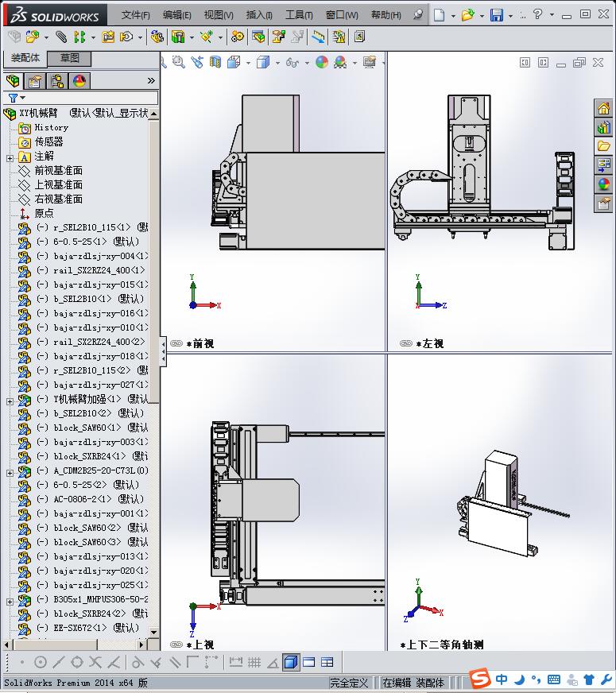Open the DisplayManager color ball tab
616x693 pixels.
pos(79,81)
